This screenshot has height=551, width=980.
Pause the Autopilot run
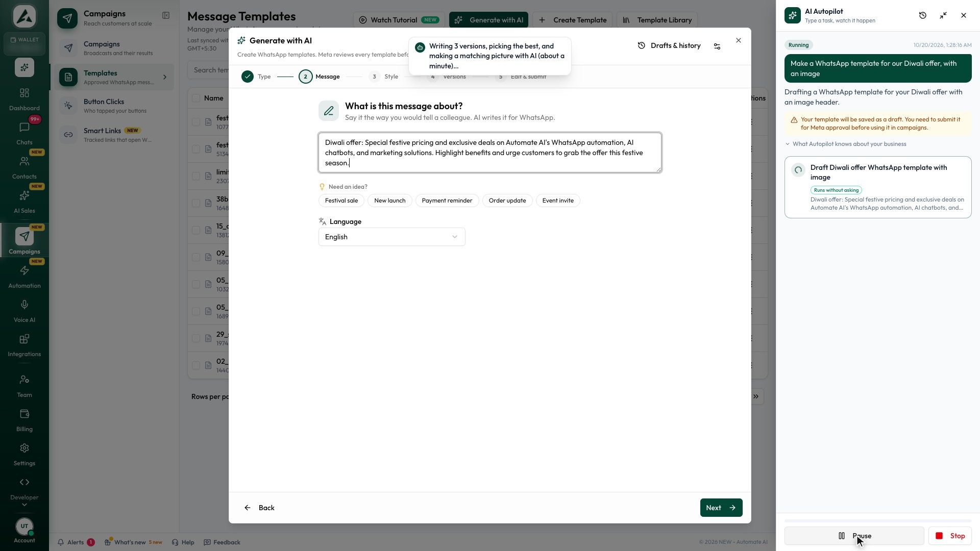854,536
